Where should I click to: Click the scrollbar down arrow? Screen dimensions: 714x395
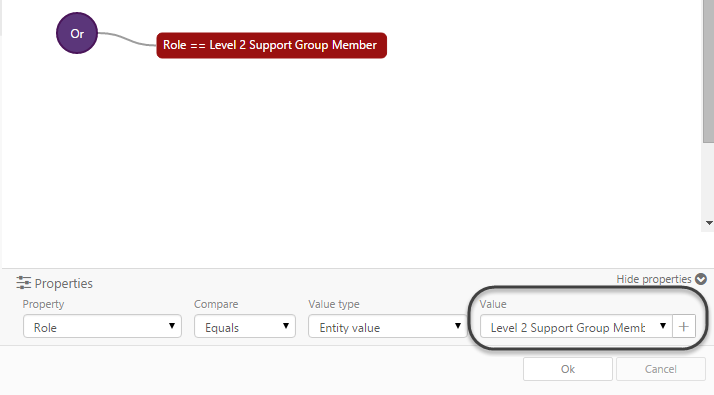(x=709, y=223)
